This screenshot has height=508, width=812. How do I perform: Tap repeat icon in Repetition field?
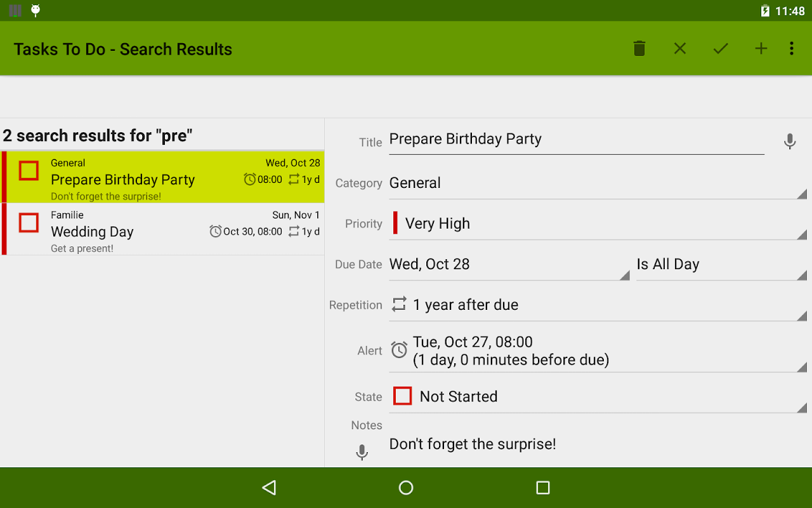pyautogui.click(x=399, y=305)
